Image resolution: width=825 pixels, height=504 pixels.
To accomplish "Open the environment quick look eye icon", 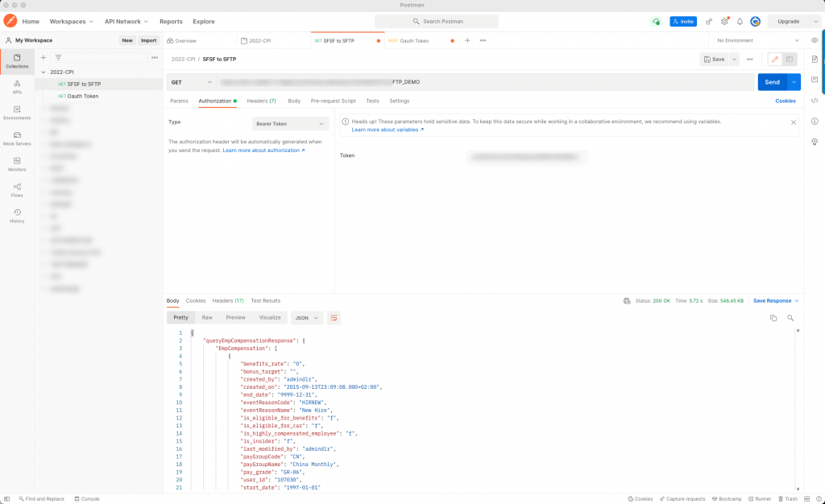I will pos(815,40).
